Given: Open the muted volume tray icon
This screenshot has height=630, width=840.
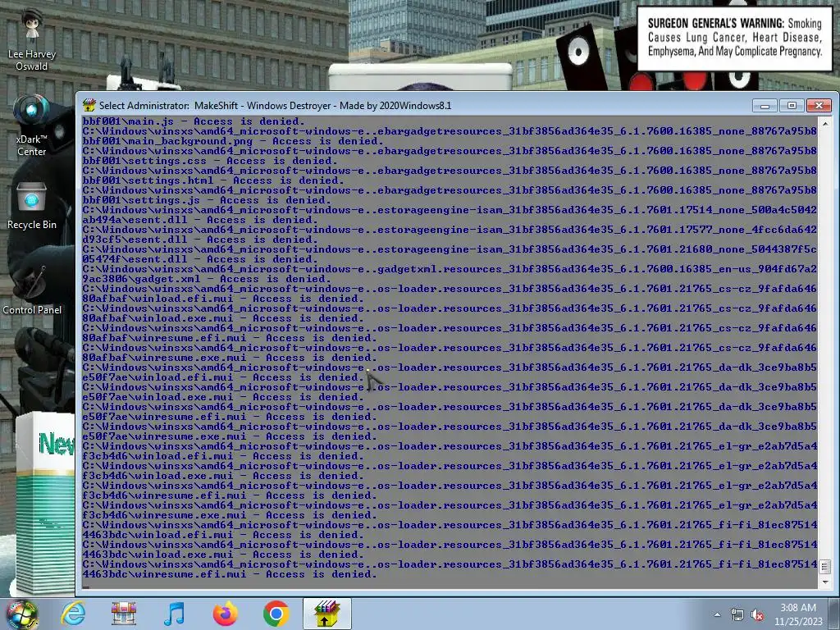Looking at the screenshot, I should click(x=757, y=614).
